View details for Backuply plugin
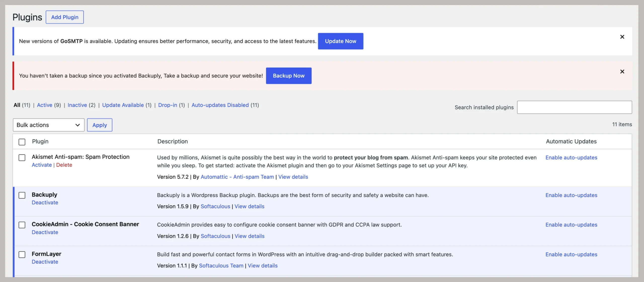 coord(249,206)
